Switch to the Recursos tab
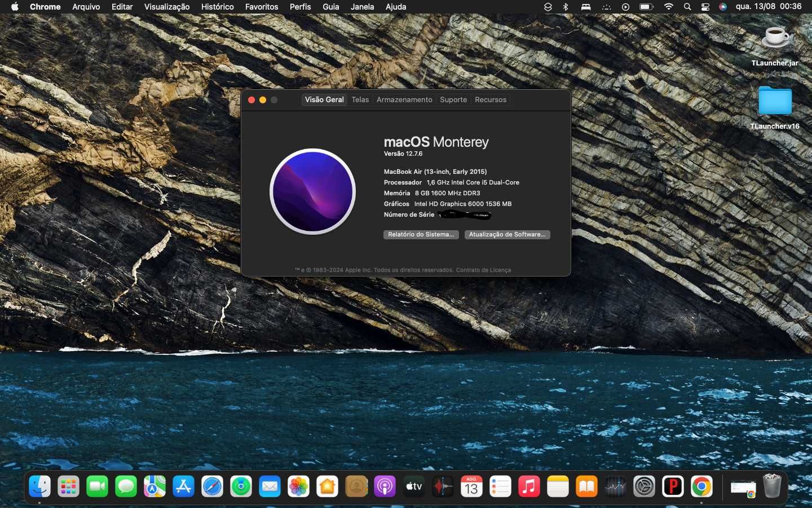The height and width of the screenshot is (508, 812). tap(491, 100)
